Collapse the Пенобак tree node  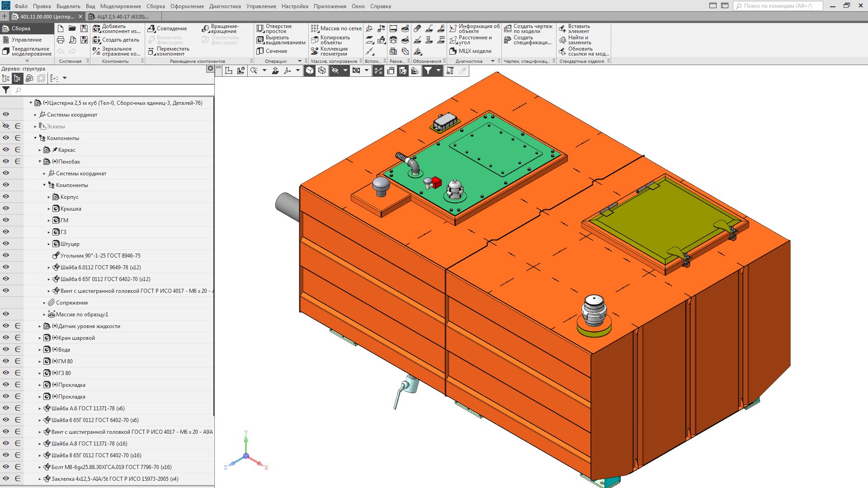(40, 161)
